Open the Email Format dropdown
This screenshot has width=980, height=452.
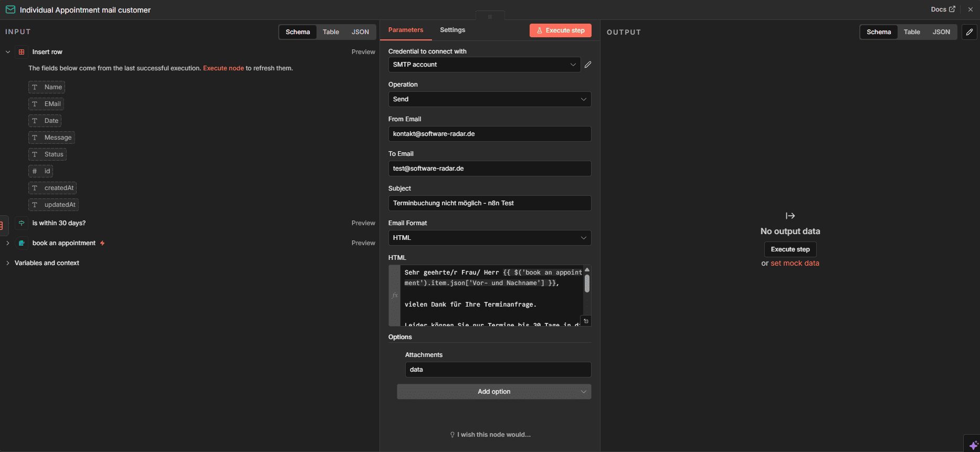pyautogui.click(x=489, y=238)
